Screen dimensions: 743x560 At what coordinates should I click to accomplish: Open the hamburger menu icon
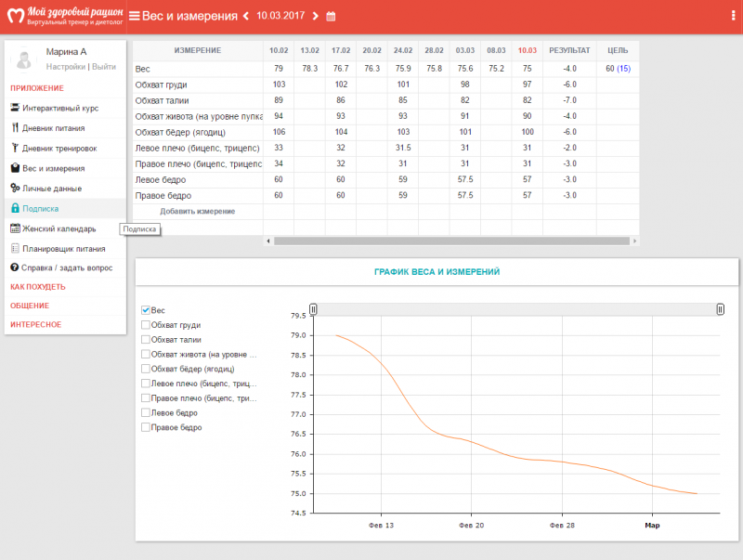click(x=134, y=16)
